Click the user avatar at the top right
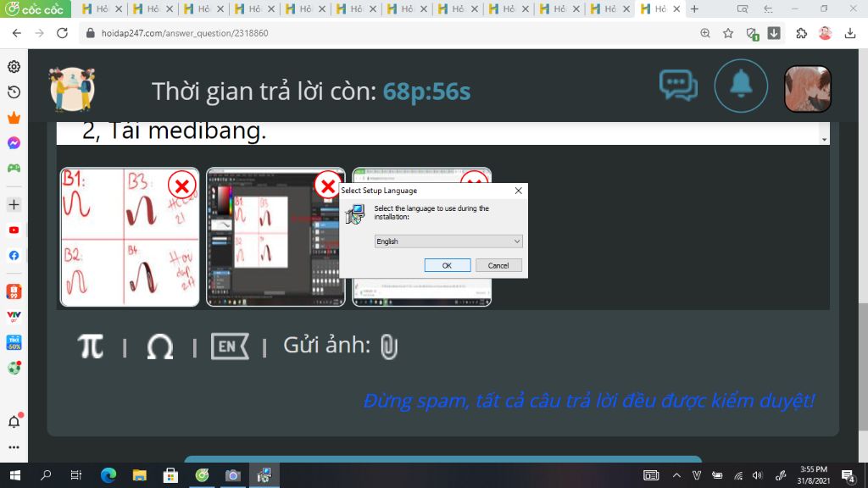 coord(807,88)
